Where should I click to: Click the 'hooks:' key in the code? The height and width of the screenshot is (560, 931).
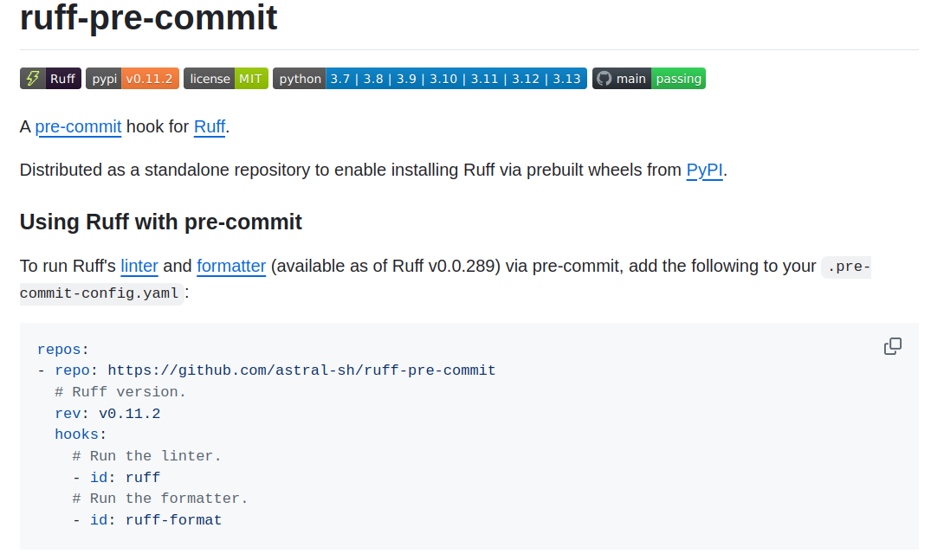[81, 434]
